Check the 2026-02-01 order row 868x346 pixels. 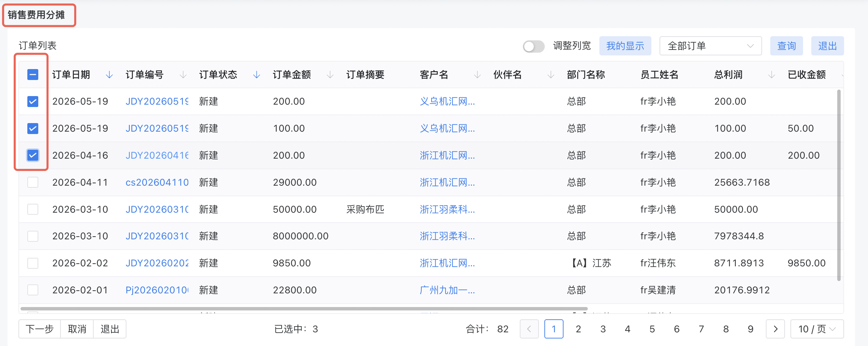tap(33, 290)
